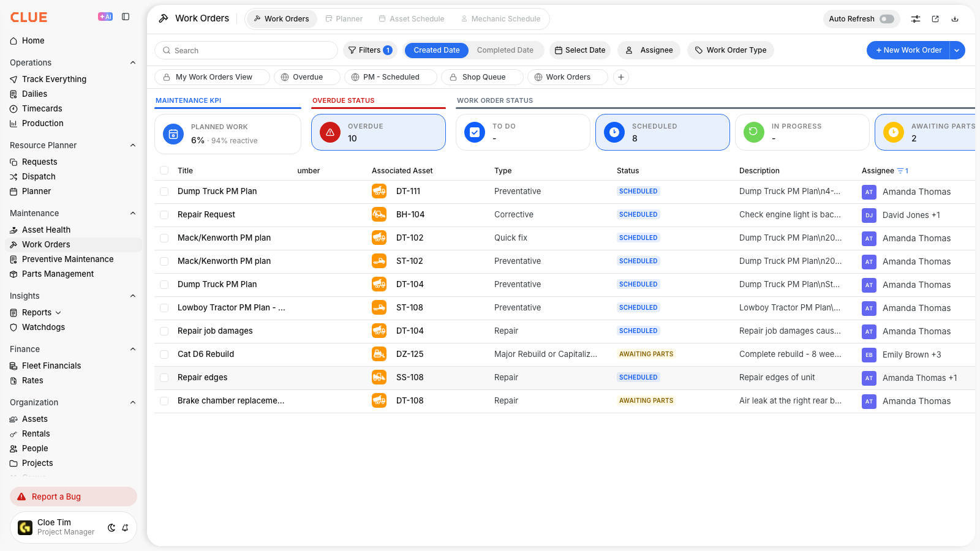The width and height of the screenshot is (980, 551).
Task: Click the AI badge icon
Action: click(105, 17)
